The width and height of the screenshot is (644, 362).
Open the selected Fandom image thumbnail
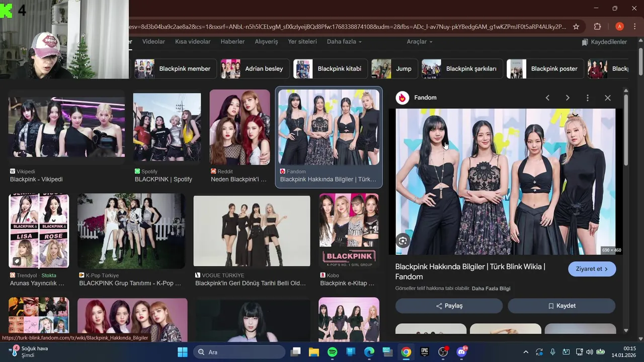coord(329,128)
